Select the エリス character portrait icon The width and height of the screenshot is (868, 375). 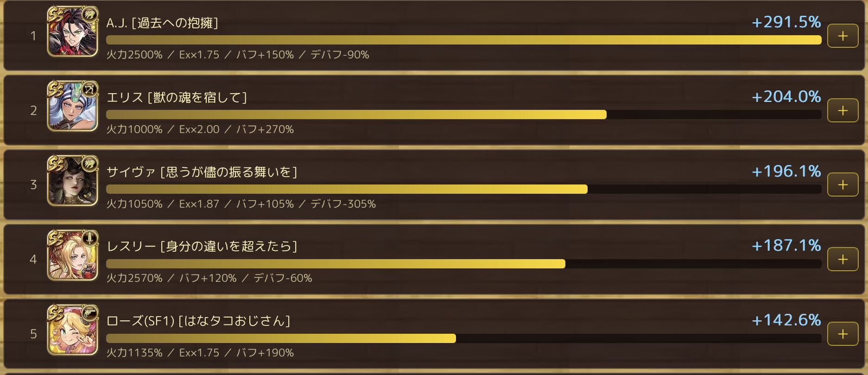[x=73, y=106]
